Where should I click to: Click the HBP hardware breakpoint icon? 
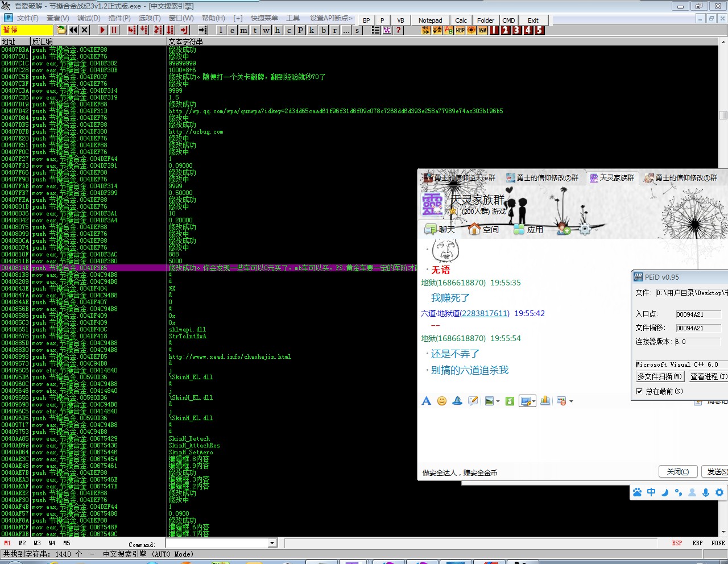(460, 30)
